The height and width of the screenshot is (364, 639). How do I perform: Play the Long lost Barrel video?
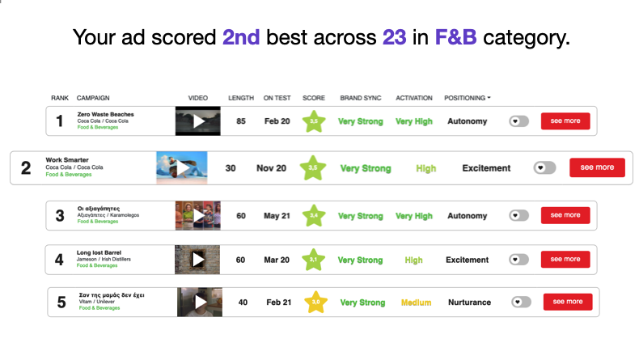click(197, 260)
